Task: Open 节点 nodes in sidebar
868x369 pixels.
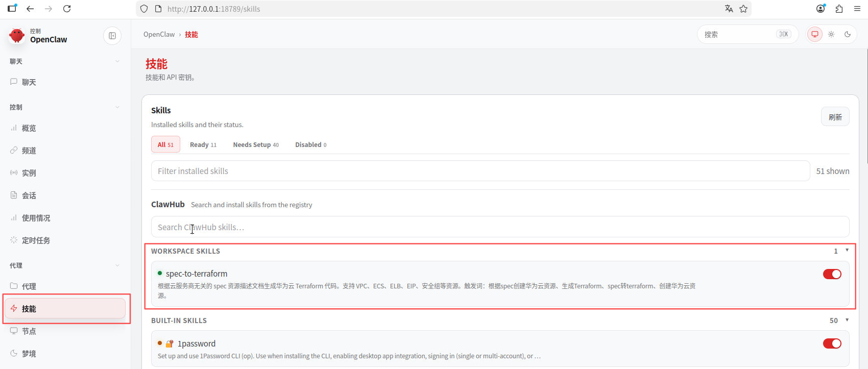Action: click(64, 331)
